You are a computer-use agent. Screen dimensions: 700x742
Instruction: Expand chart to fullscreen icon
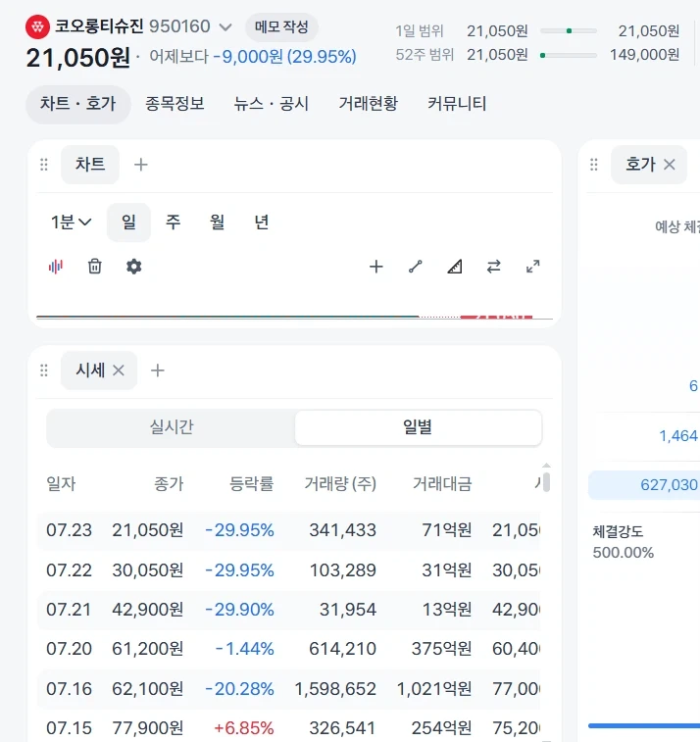coord(533,267)
